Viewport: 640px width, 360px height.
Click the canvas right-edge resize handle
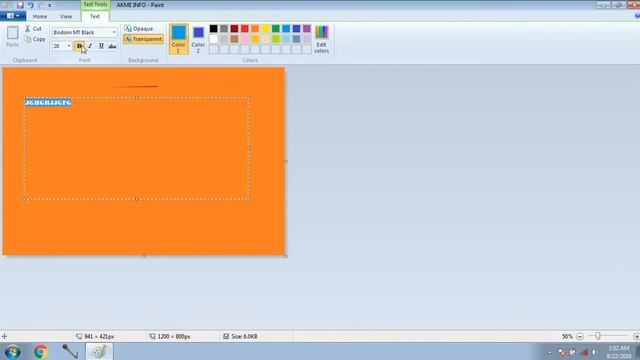coord(286,162)
